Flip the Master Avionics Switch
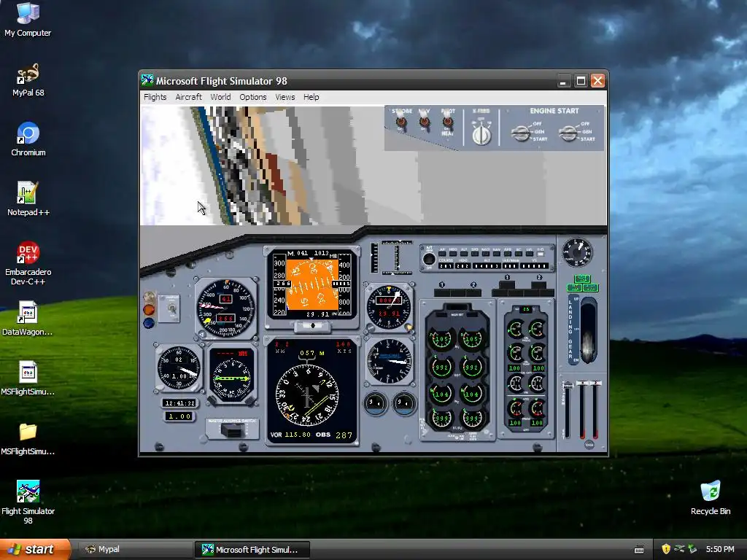The image size is (747, 560). 232,431
